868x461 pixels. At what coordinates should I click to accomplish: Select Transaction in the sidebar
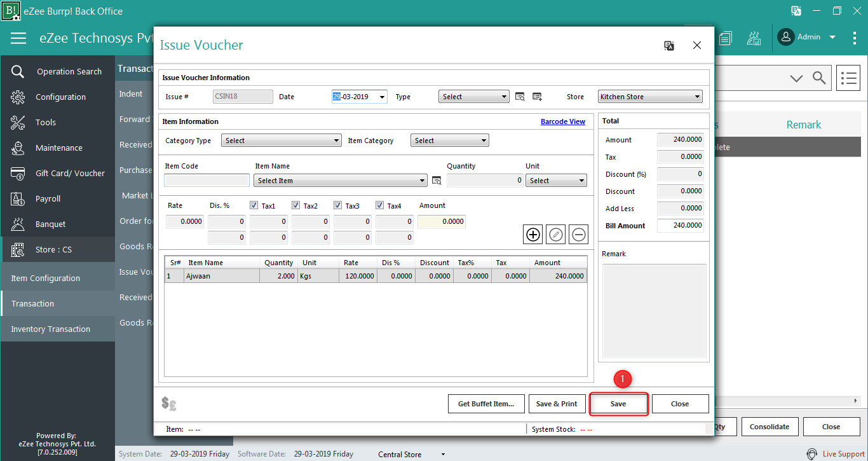pyautogui.click(x=58, y=303)
